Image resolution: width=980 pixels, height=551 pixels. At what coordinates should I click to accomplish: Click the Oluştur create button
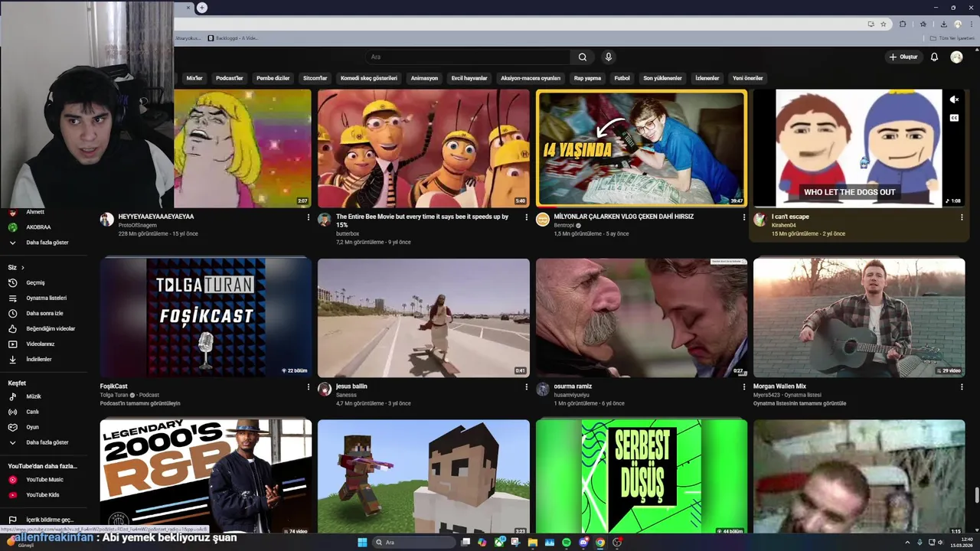[x=903, y=57]
